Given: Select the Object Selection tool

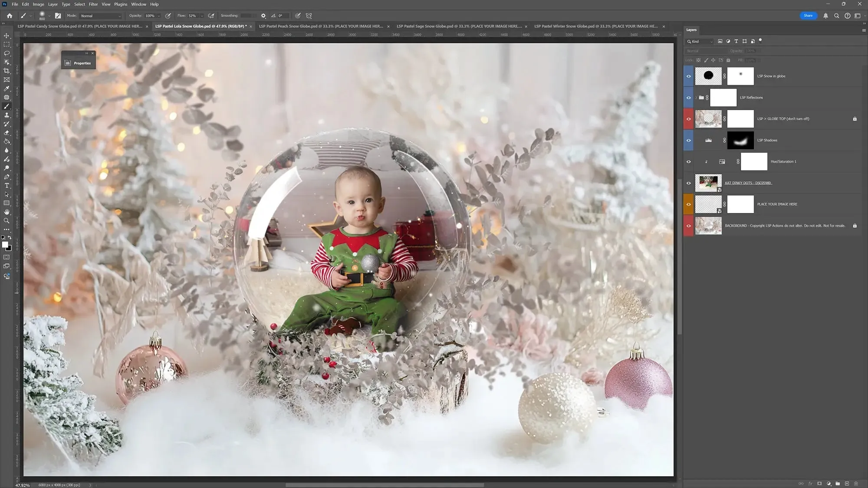Looking at the screenshot, I should (x=7, y=62).
